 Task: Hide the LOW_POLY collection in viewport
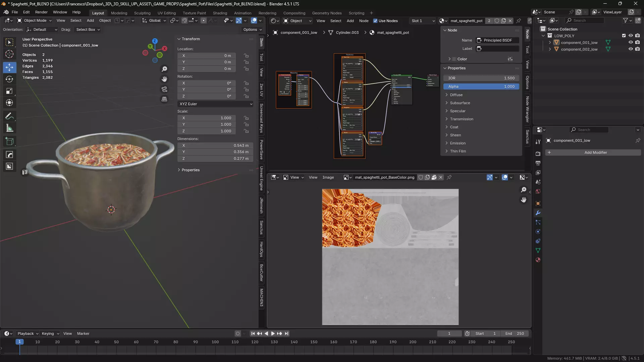coord(631,36)
